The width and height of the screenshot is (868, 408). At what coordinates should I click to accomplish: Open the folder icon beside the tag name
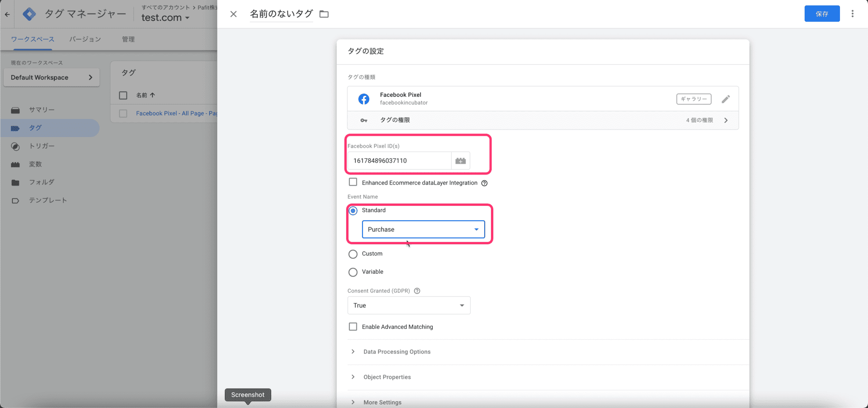click(324, 14)
